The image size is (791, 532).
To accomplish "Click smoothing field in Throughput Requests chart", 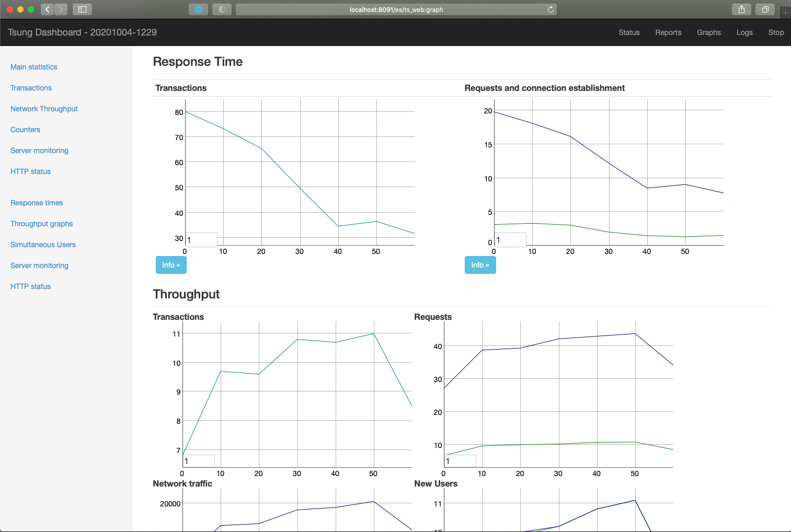I will pos(460,461).
